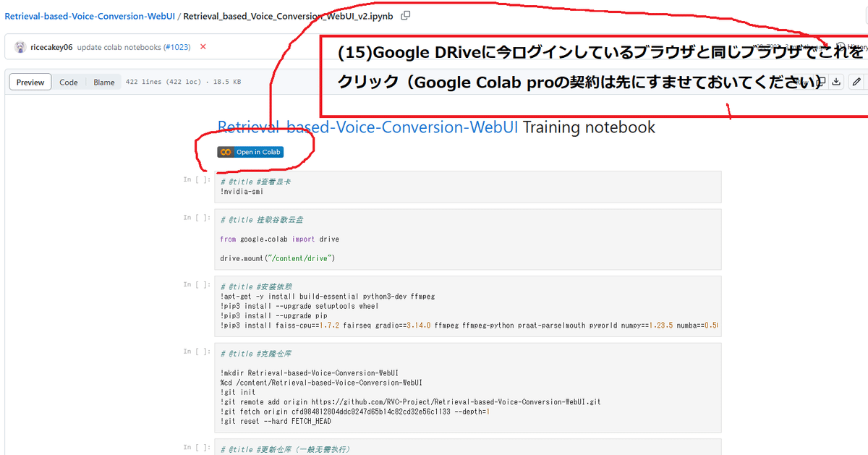Click the '%cd /content/Retrieval-based-Voice-Conversion-WebUI' line
The height and width of the screenshot is (455, 868).
pos(321,382)
